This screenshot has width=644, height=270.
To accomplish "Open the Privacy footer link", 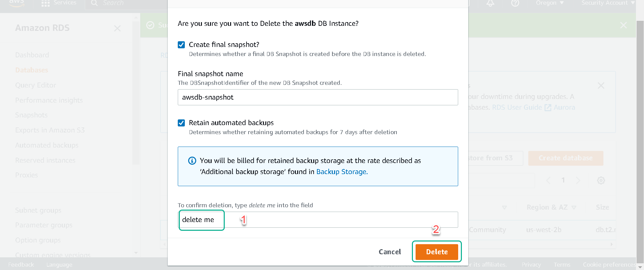I will [531, 265].
